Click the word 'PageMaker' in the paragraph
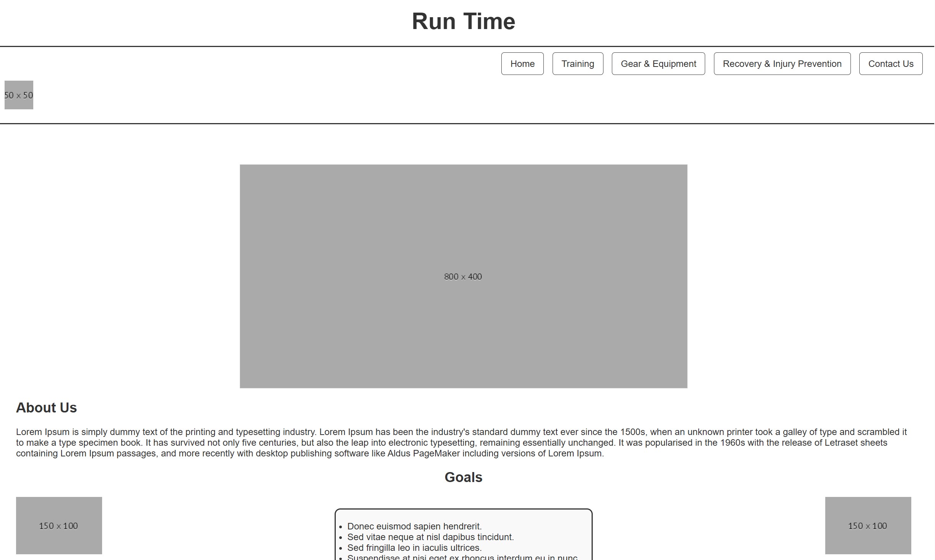 pos(436,454)
